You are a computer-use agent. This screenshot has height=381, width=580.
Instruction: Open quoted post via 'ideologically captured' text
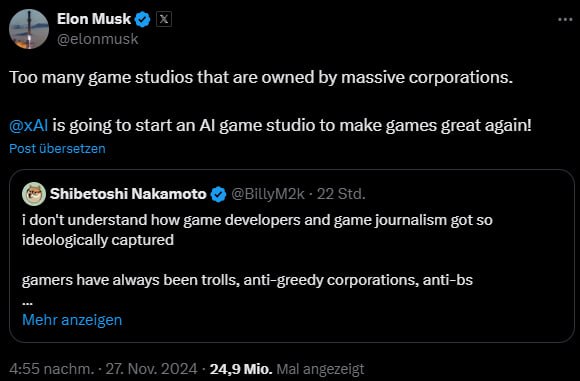[x=98, y=240]
